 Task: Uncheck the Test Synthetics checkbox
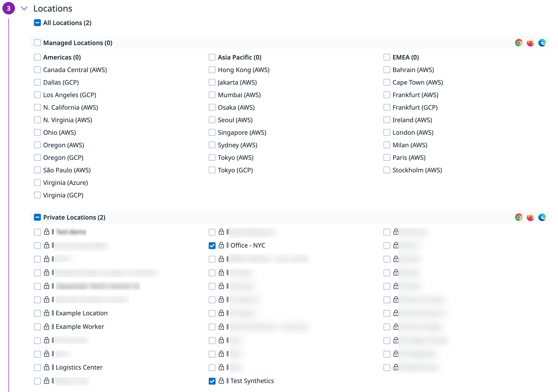tap(212, 381)
